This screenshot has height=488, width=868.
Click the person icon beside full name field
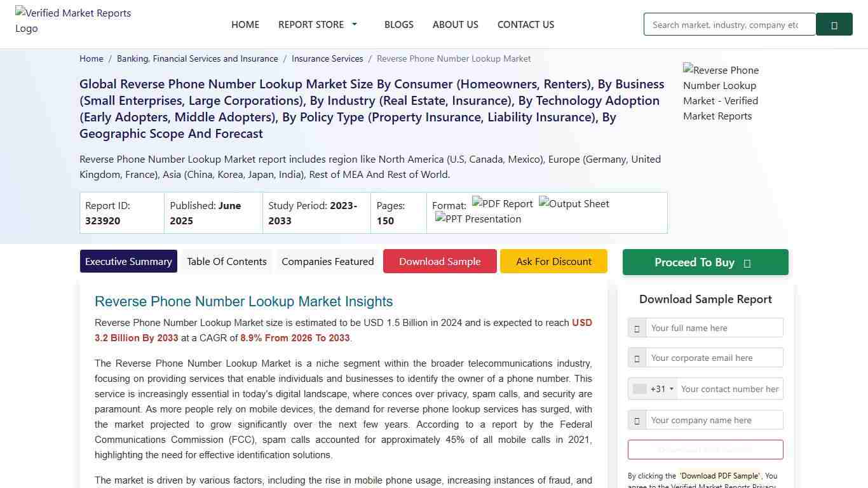637,328
